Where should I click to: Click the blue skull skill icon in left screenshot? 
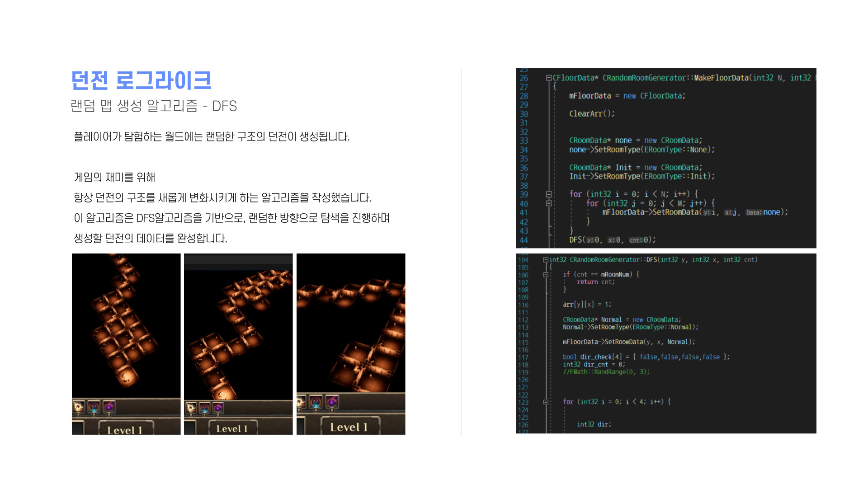[x=94, y=407]
